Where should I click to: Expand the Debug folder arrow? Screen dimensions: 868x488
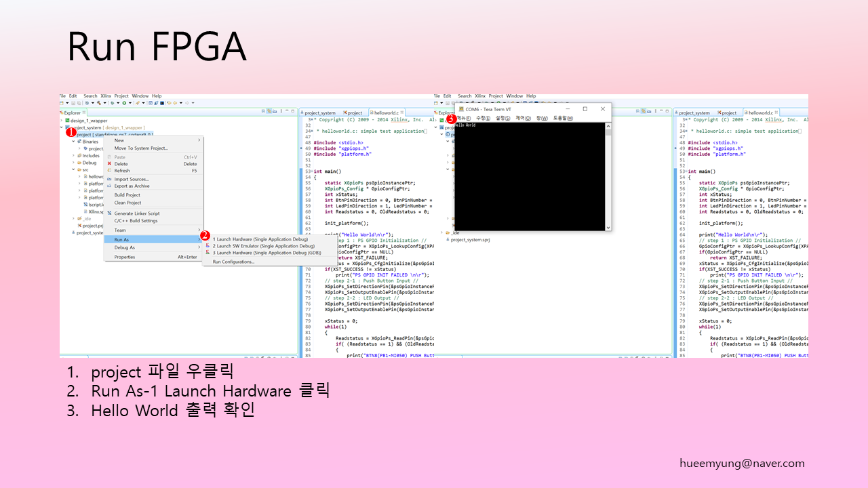click(x=73, y=163)
